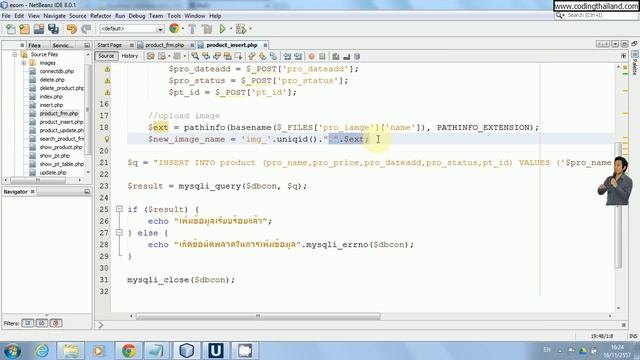640x360 pixels.
Task: Click the New File toolbar icon
Action: click(11, 29)
